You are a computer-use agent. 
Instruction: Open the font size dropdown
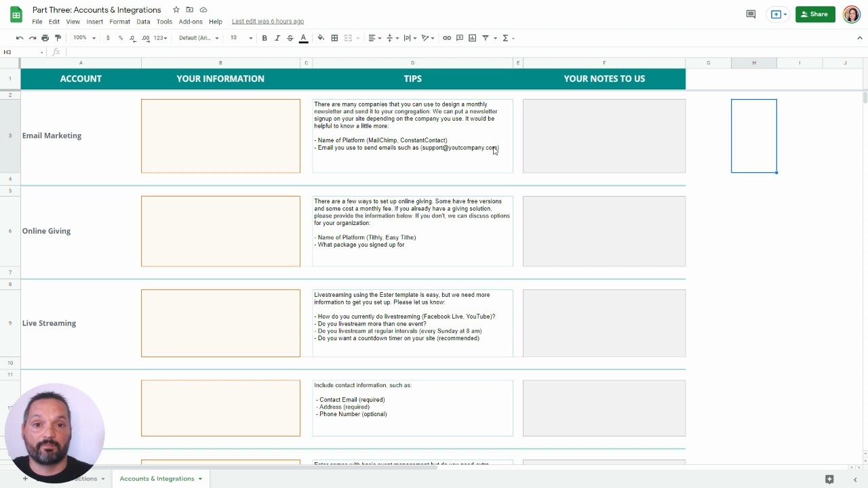click(x=241, y=38)
